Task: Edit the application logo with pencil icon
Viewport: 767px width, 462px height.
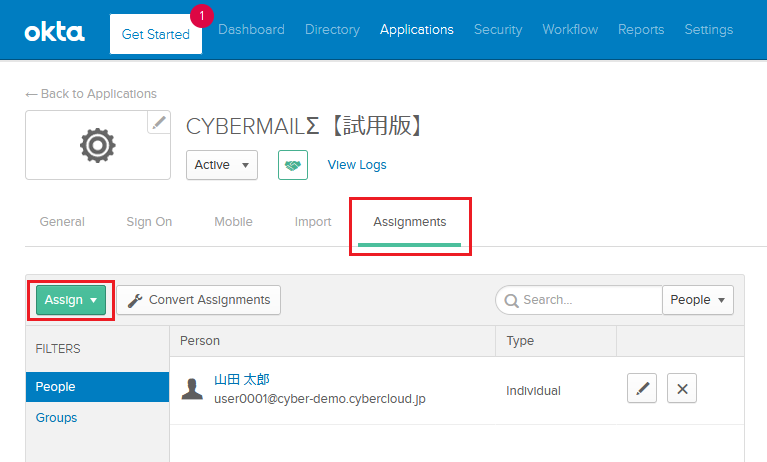Action: [x=158, y=122]
